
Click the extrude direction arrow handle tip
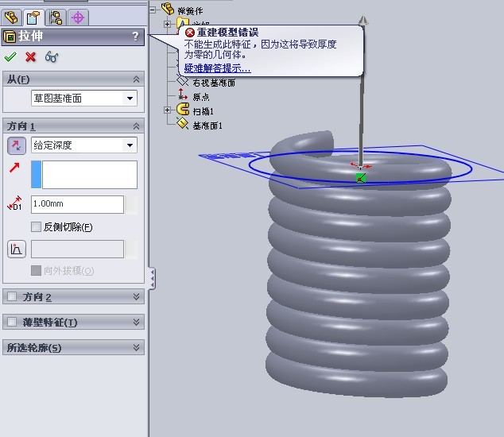tap(363, 20)
